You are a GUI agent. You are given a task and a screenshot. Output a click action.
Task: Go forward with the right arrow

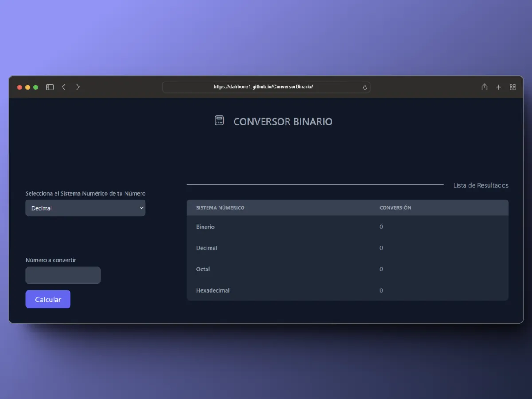[x=78, y=87]
